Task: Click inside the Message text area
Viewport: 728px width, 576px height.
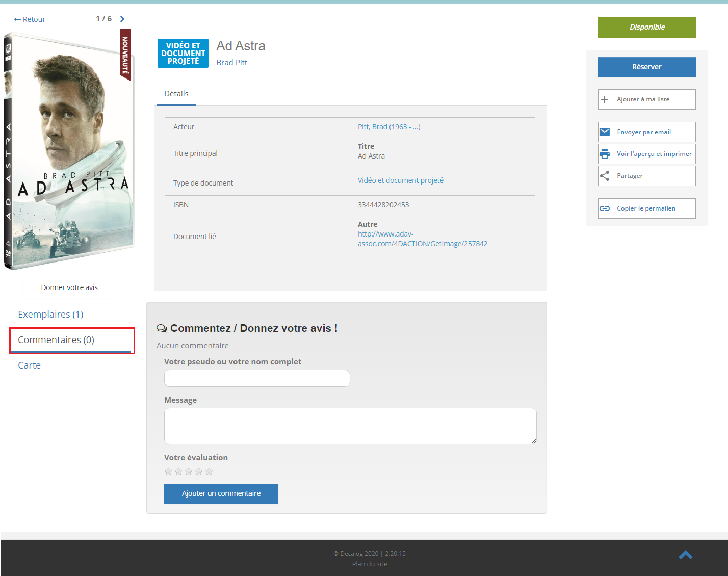Action: pos(350,426)
